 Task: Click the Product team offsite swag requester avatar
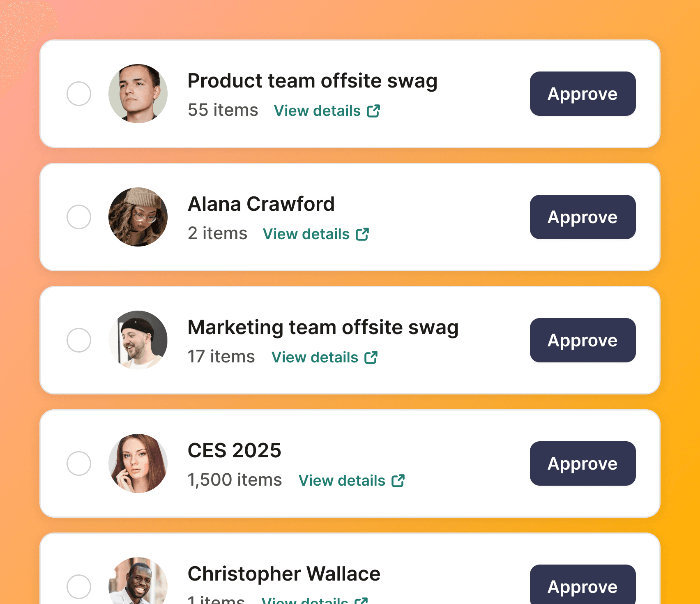tap(138, 94)
